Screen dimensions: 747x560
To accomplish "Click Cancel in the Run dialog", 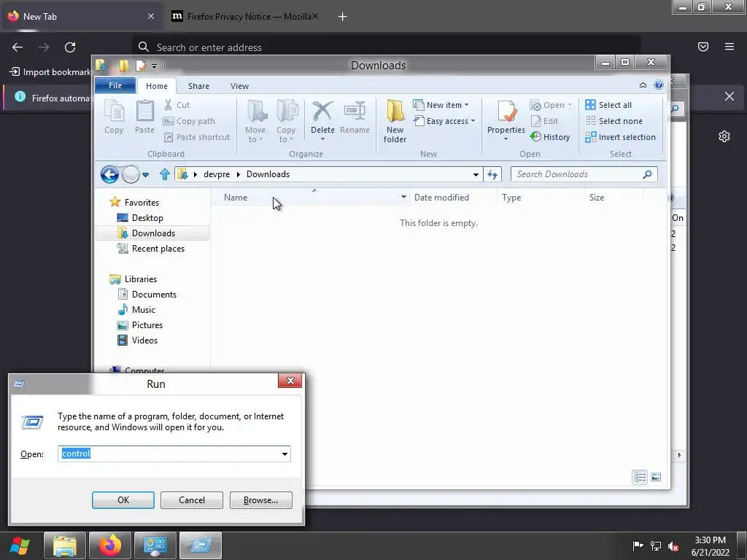I will coord(192,500).
